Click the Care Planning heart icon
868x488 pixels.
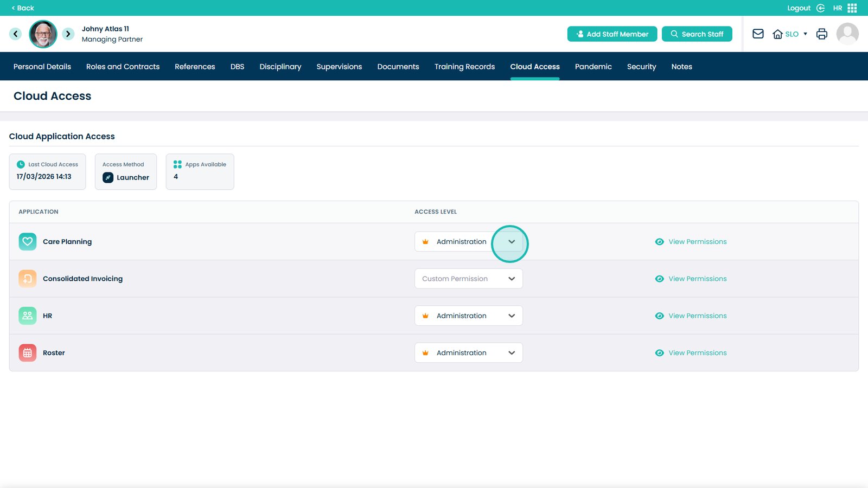28,242
